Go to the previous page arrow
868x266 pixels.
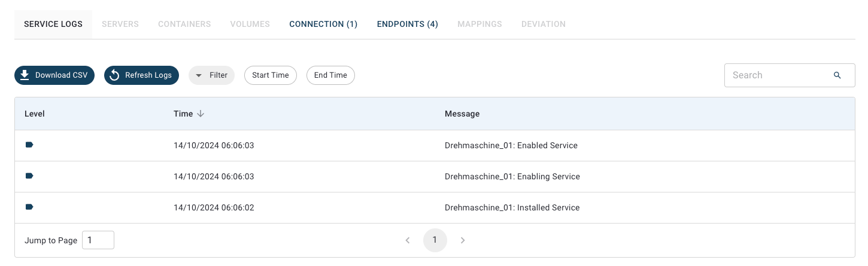click(x=408, y=240)
